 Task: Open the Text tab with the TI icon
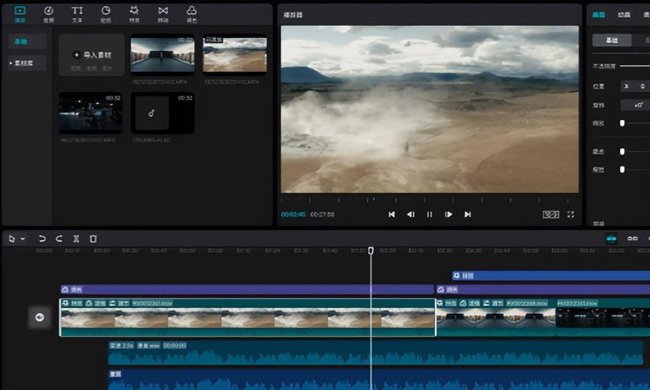coord(77,14)
